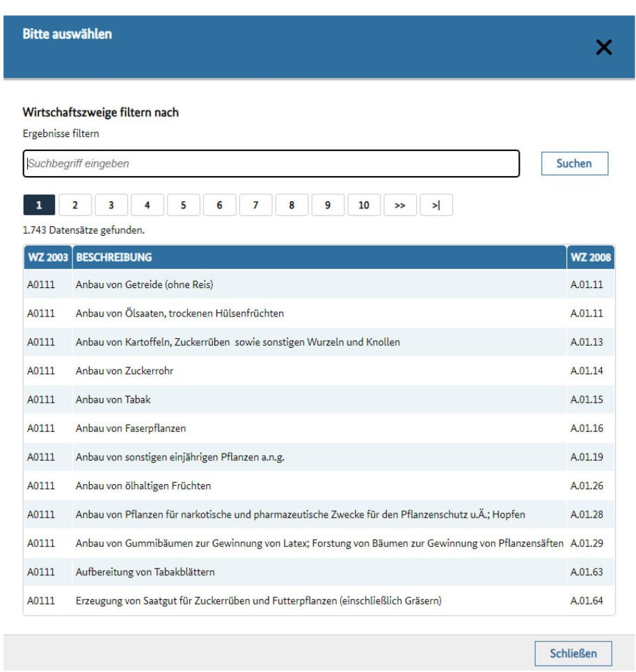Viewport: 636px width, 672px height.
Task: Open results page 5
Action: [x=183, y=205]
